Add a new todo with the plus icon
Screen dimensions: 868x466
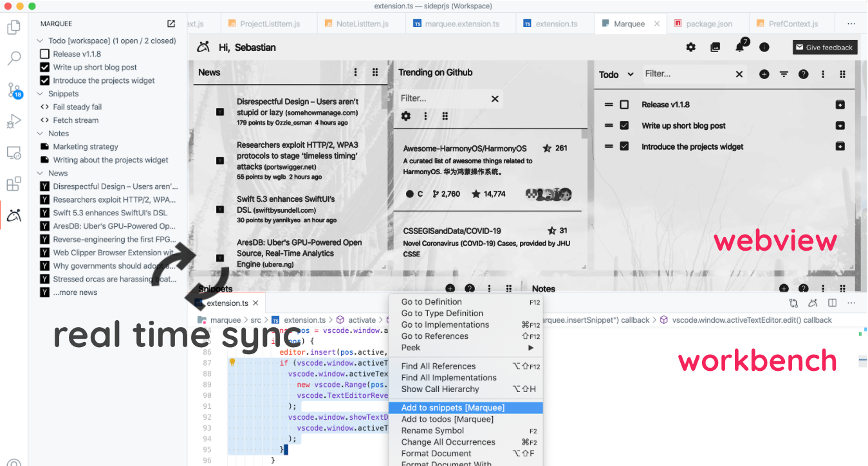point(764,74)
